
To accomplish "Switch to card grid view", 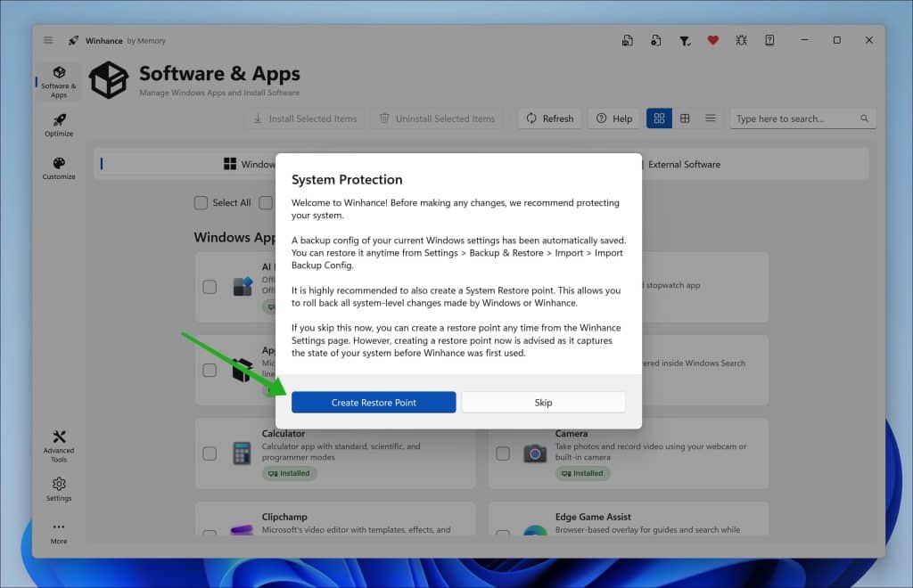I will [x=659, y=118].
